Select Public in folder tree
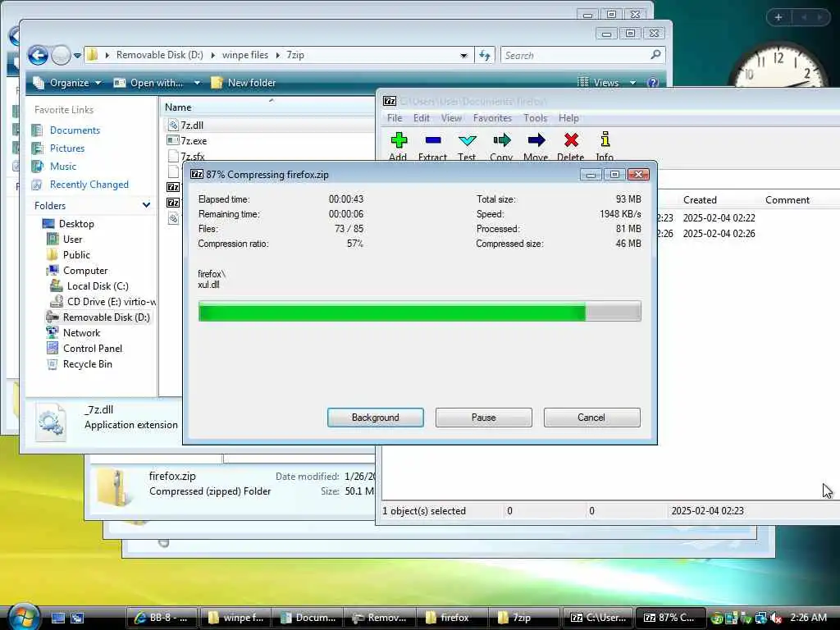 (76, 255)
